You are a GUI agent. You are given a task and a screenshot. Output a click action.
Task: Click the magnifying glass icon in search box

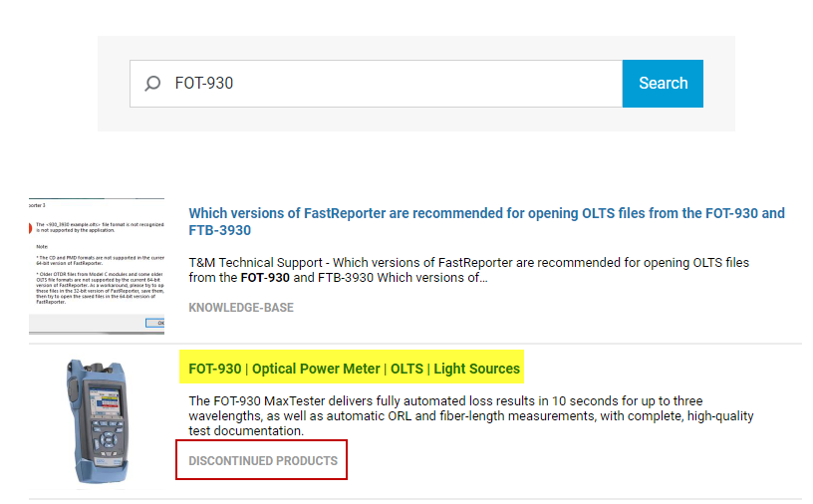tap(152, 84)
